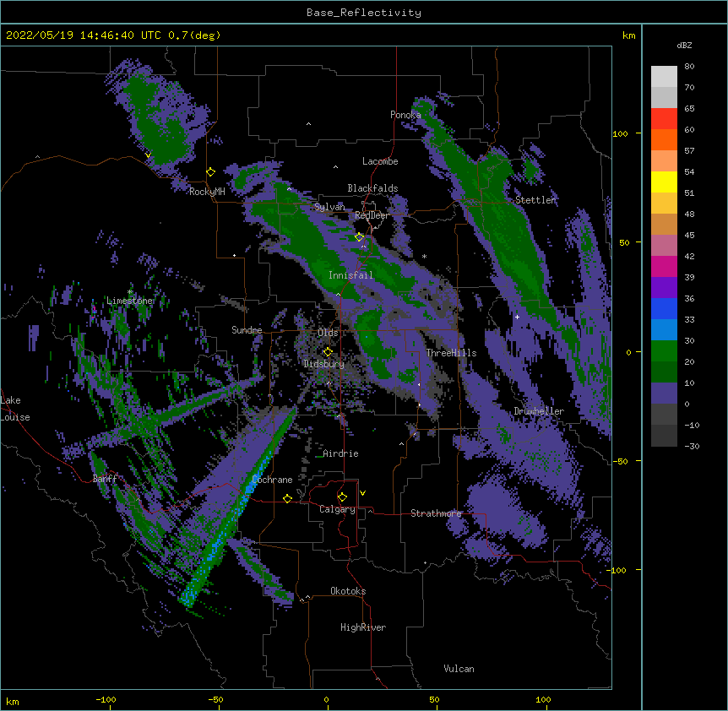The height and width of the screenshot is (711, 728).
Task: Click the Innisfail label on the map
Action: click(x=350, y=275)
